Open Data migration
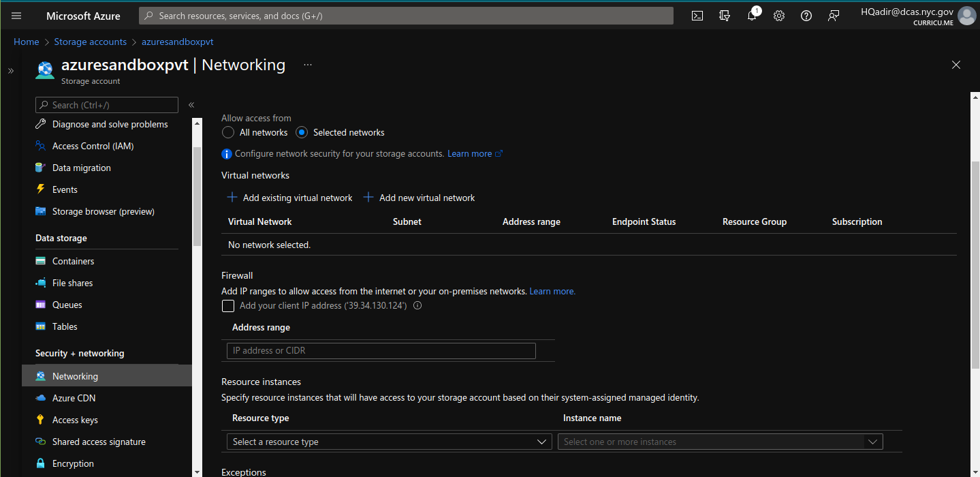This screenshot has width=980, height=477. pos(81,168)
